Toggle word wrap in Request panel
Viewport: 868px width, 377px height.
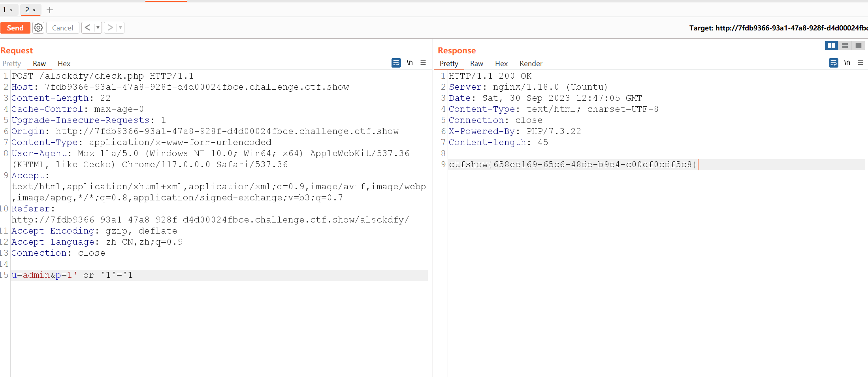(x=396, y=63)
